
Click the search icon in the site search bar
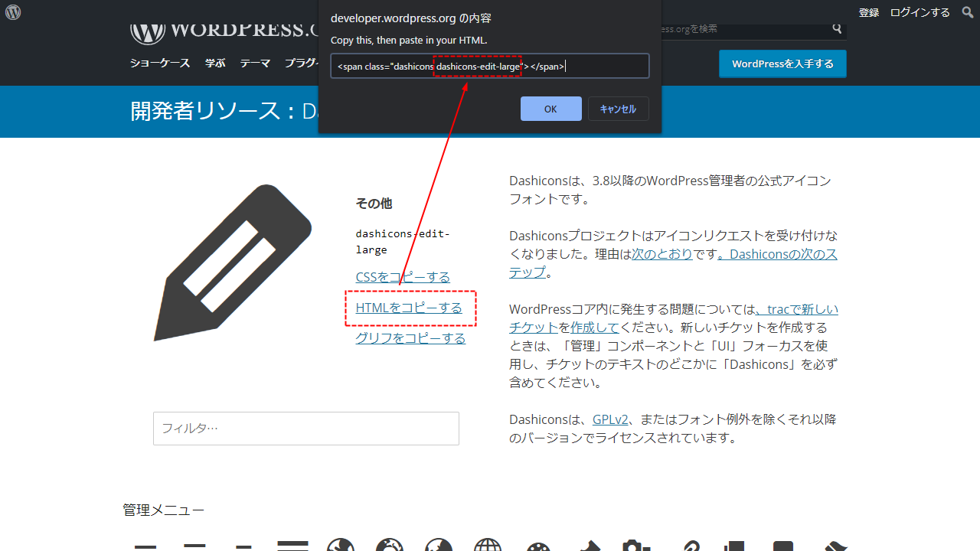[x=837, y=28]
